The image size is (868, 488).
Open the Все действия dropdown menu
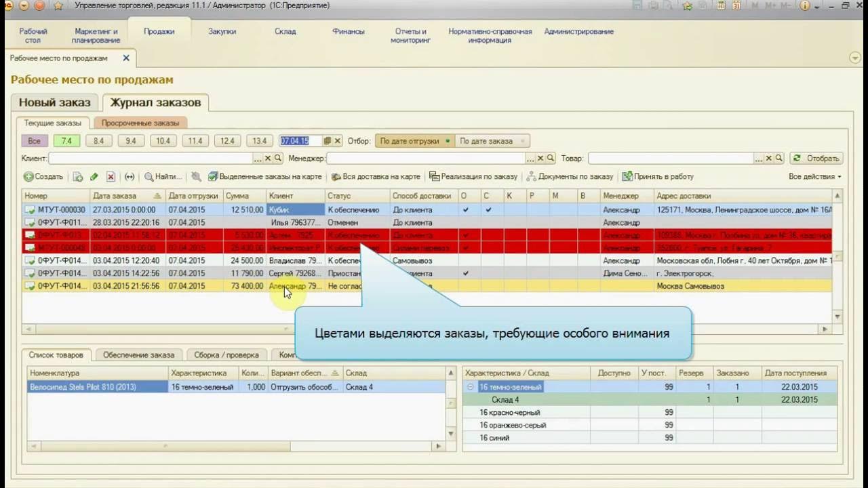tap(815, 176)
